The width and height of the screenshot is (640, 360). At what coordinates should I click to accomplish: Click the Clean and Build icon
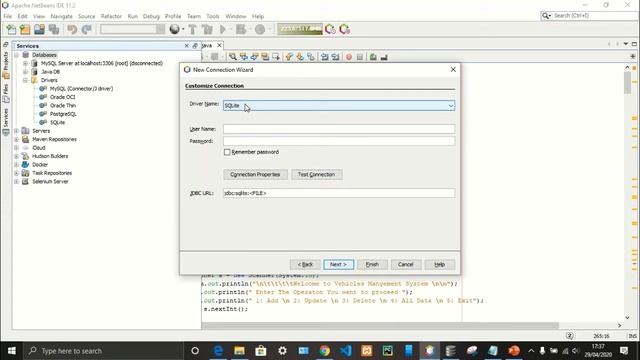[x=207, y=29]
